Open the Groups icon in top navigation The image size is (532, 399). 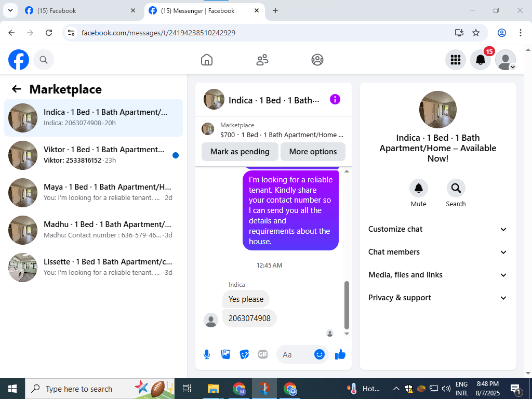click(x=317, y=60)
